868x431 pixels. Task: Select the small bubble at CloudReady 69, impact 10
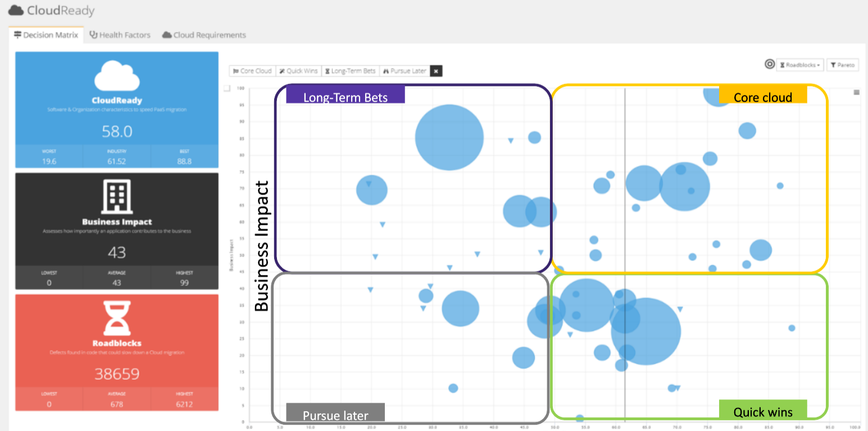click(x=671, y=388)
